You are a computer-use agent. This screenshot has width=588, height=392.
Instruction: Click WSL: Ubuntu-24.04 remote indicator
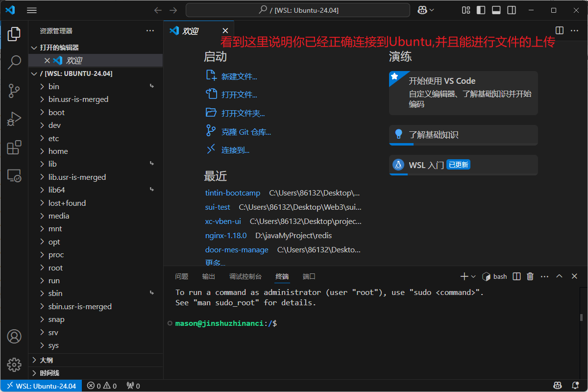pos(41,386)
